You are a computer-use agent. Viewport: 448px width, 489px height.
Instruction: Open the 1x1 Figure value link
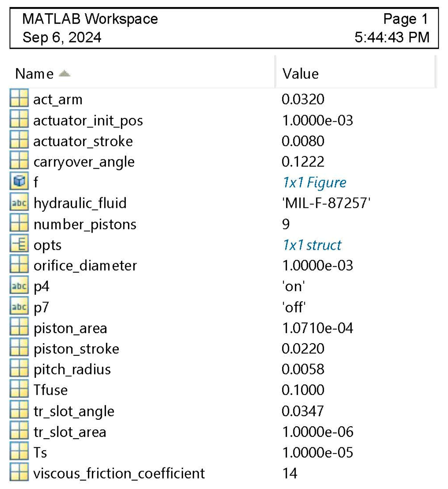click(314, 182)
